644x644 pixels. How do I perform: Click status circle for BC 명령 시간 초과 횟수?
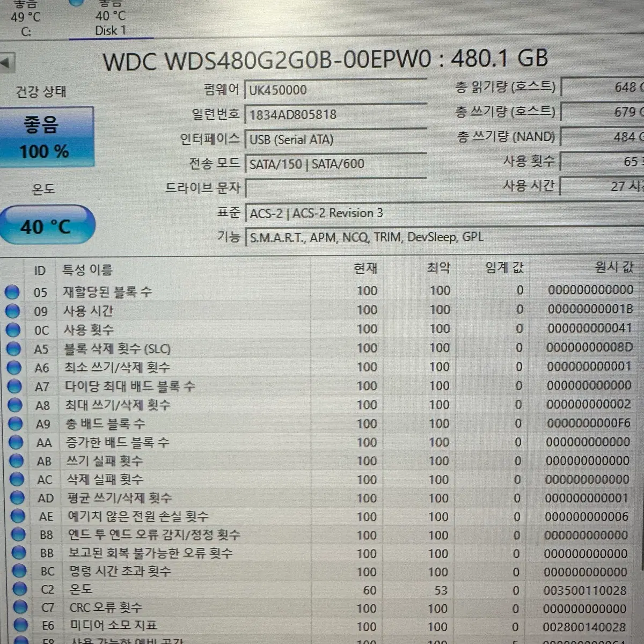point(19,571)
